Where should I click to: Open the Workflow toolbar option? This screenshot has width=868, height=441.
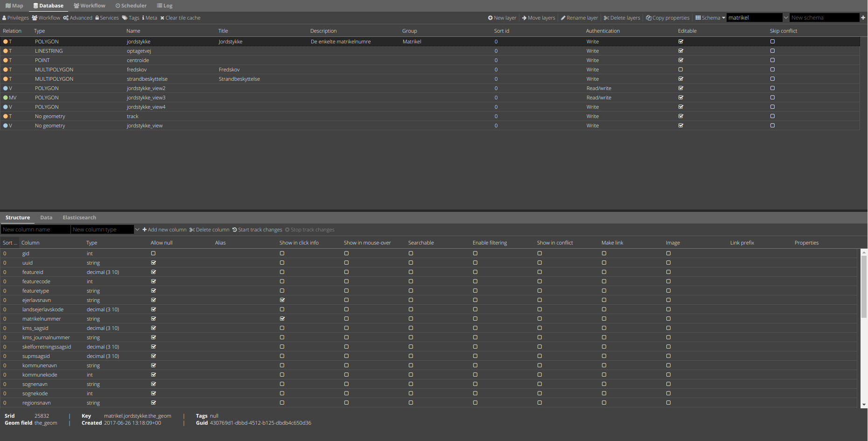tap(46, 18)
